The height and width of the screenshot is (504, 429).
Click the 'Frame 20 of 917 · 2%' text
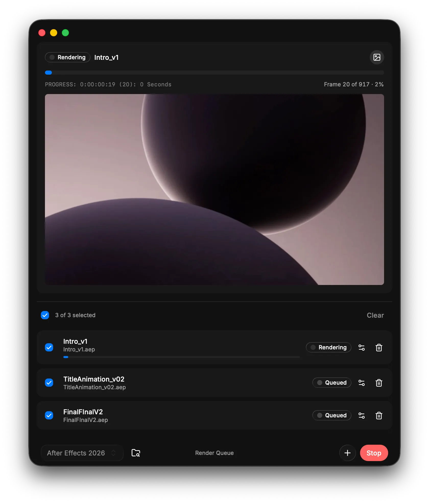tap(354, 84)
